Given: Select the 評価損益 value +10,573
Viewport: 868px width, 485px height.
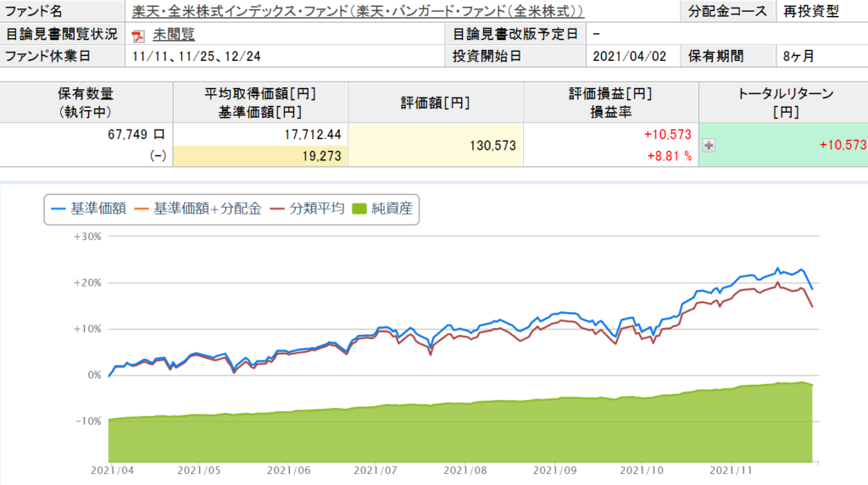Looking at the screenshot, I should 668,135.
